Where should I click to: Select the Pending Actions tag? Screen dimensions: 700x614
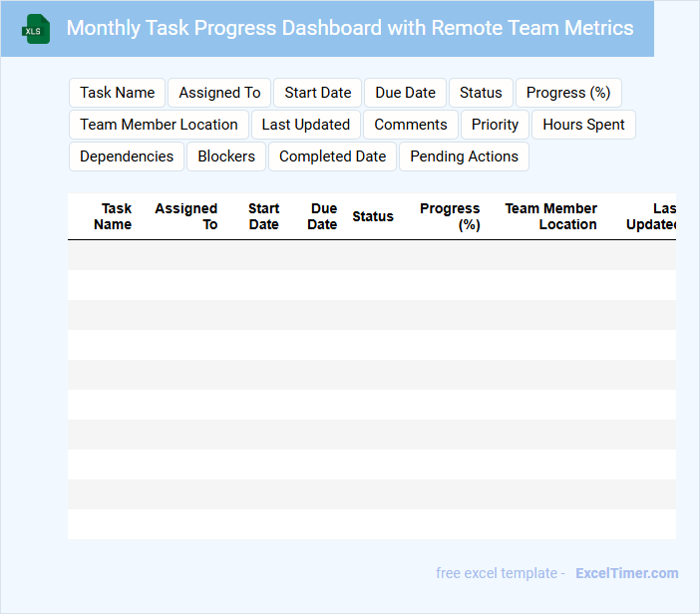[x=464, y=156]
